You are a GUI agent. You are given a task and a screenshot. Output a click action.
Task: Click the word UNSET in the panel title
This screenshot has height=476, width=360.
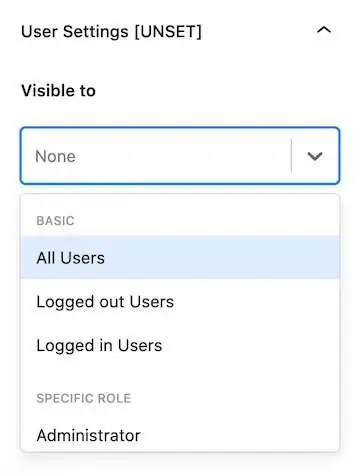click(168, 32)
